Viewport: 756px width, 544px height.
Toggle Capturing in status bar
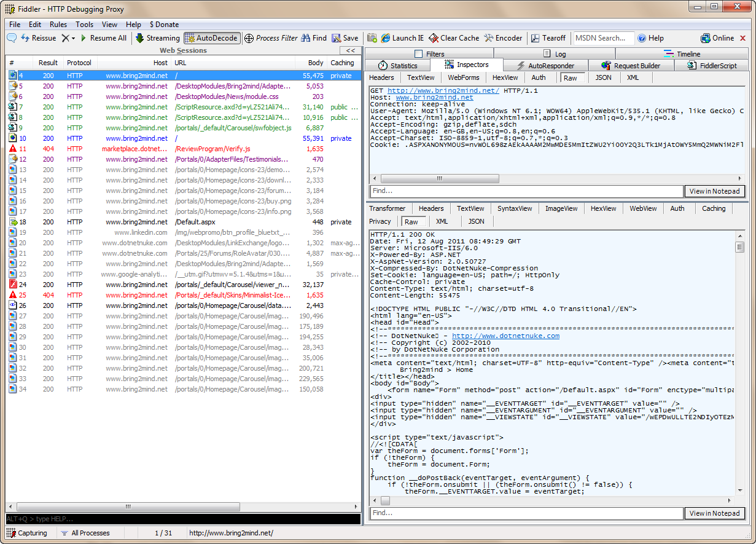pyautogui.click(x=28, y=533)
